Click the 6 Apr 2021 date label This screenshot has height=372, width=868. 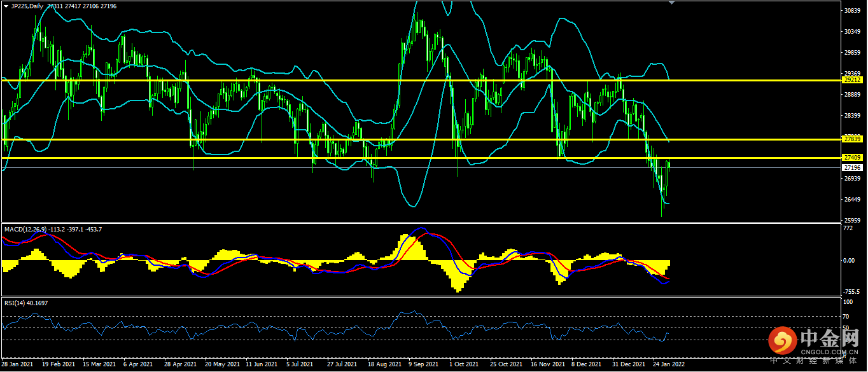click(138, 364)
